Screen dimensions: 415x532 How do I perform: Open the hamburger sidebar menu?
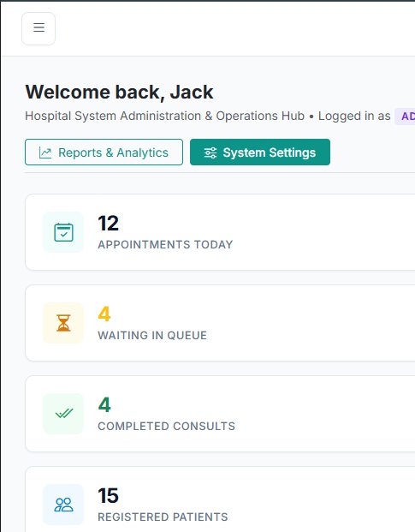pyautogui.click(x=39, y=28)
